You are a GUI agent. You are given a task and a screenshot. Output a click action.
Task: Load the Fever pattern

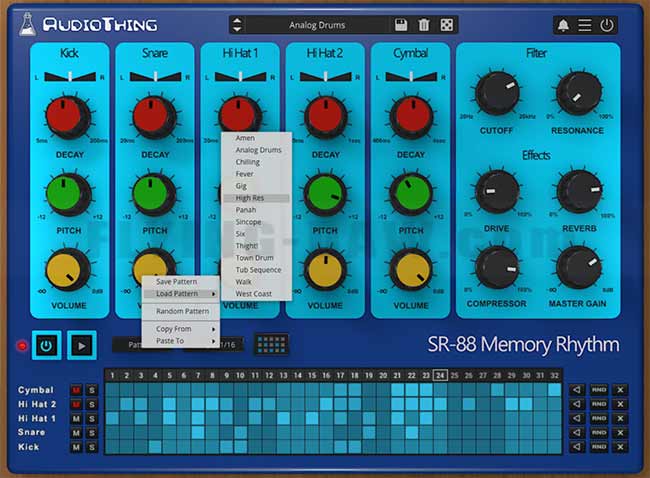tap(256, 174)
